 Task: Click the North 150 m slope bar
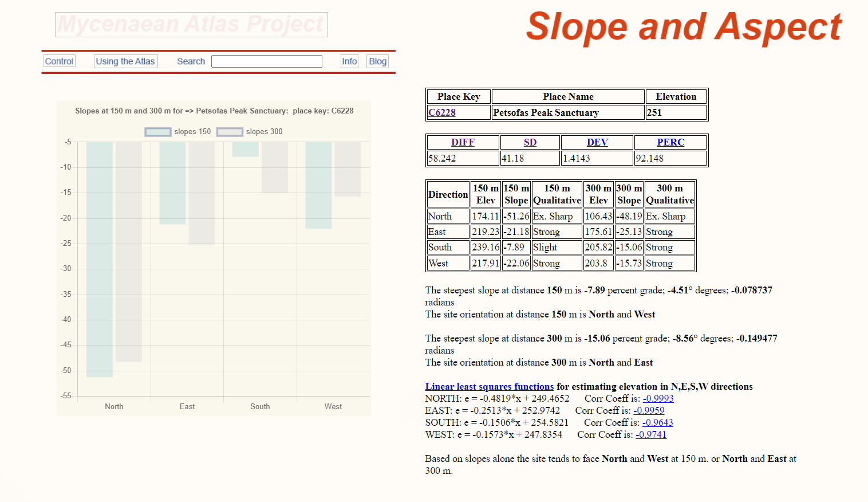100,259
